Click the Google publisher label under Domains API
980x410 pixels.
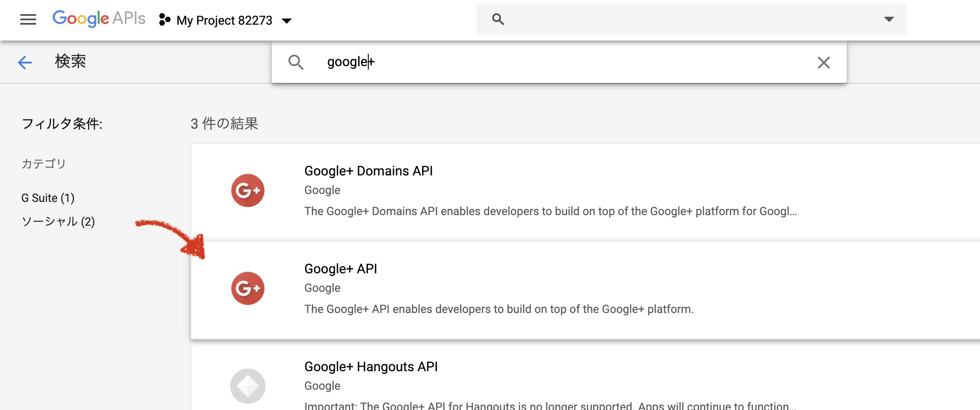tap(322, 190)
